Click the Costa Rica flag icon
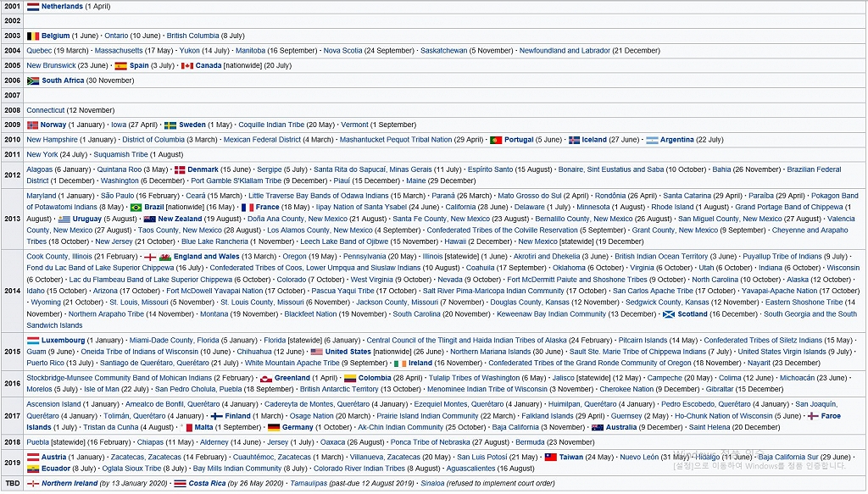The width and height of the screenshot is (868, 494). pyautogui.click(x=180, y=484)
